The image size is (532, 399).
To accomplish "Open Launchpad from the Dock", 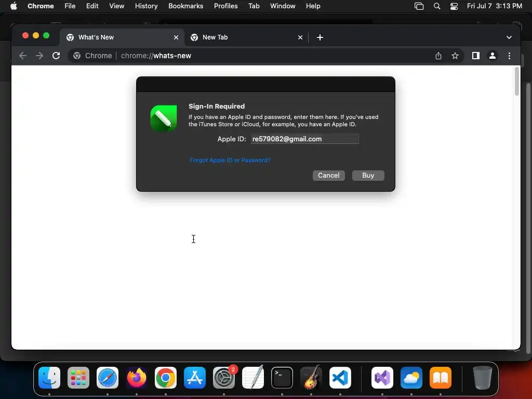I will coord(78,378).
